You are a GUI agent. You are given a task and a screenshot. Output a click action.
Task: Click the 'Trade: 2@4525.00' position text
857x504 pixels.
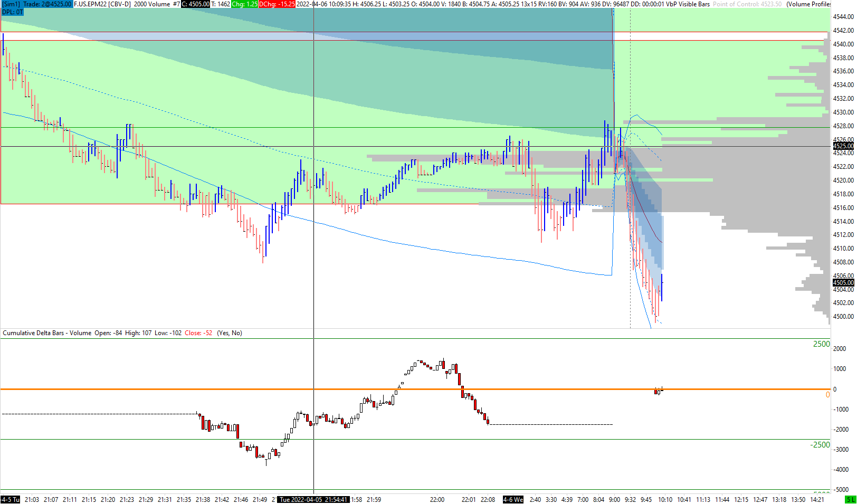47,4
